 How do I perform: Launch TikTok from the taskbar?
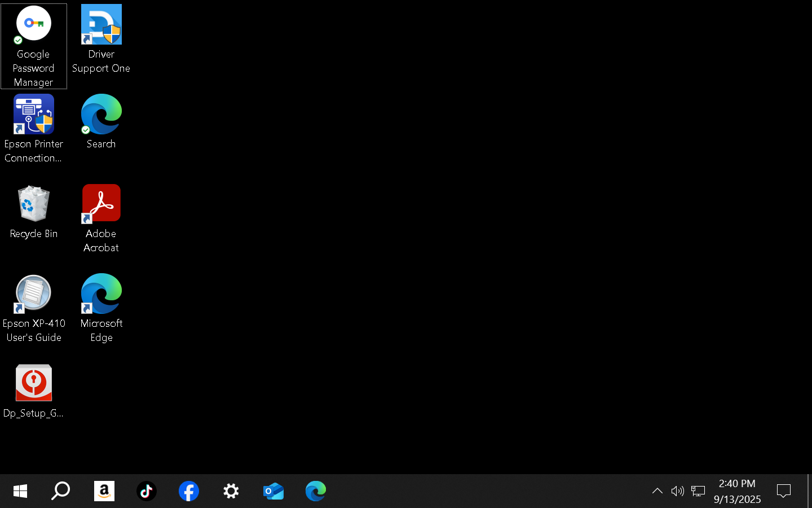click(x=147, y=491)
